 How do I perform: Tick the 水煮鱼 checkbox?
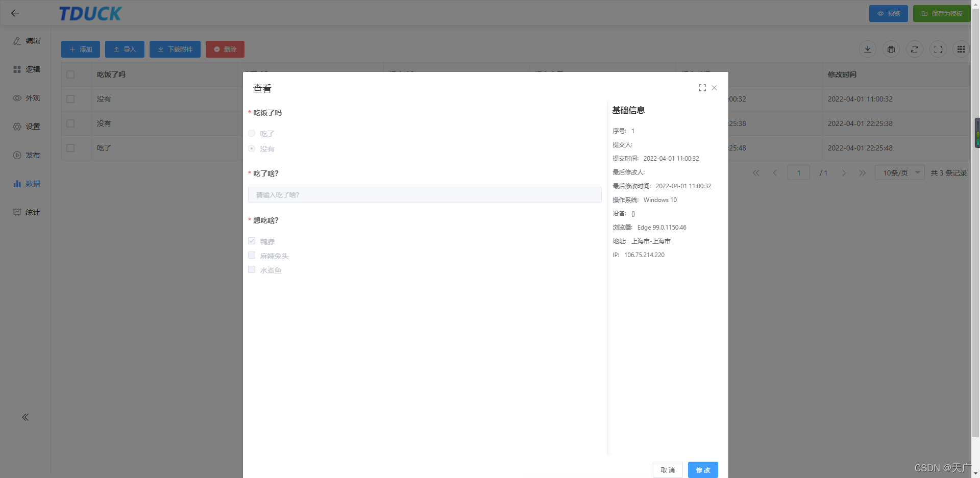[252, 269]
